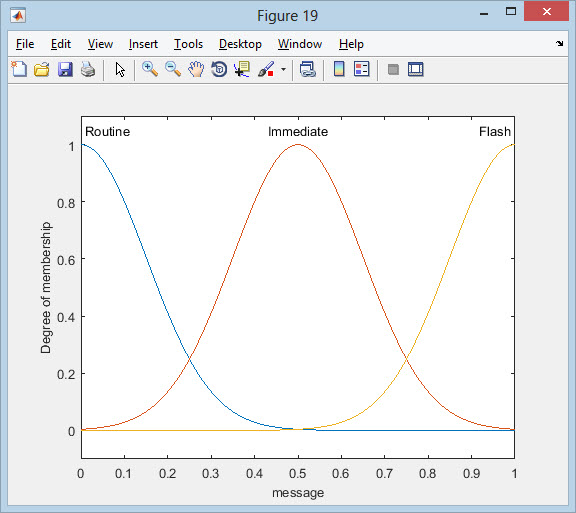Open a file via the folder icon
This screenshot has width=576, height=513.
point(42,69)
